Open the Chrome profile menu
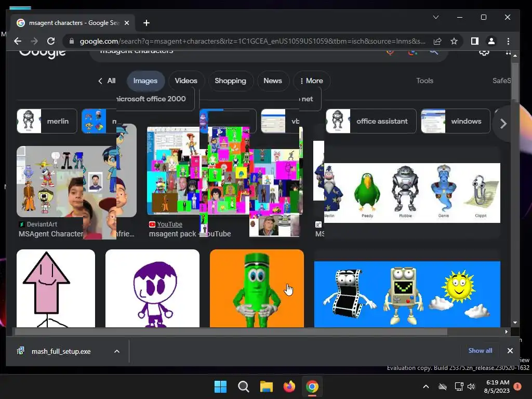Viewport: 532px width, 399px height. (491, 41)
